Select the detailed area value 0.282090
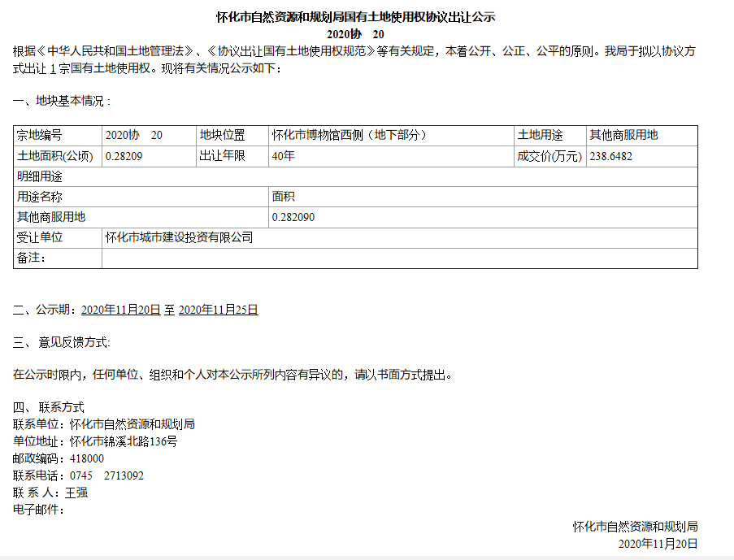 293,217
